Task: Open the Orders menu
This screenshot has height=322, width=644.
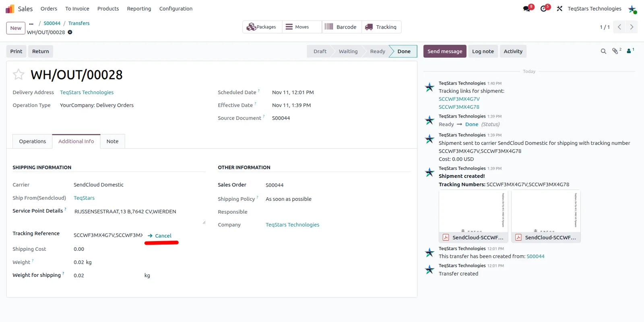Action: (49, 8)
